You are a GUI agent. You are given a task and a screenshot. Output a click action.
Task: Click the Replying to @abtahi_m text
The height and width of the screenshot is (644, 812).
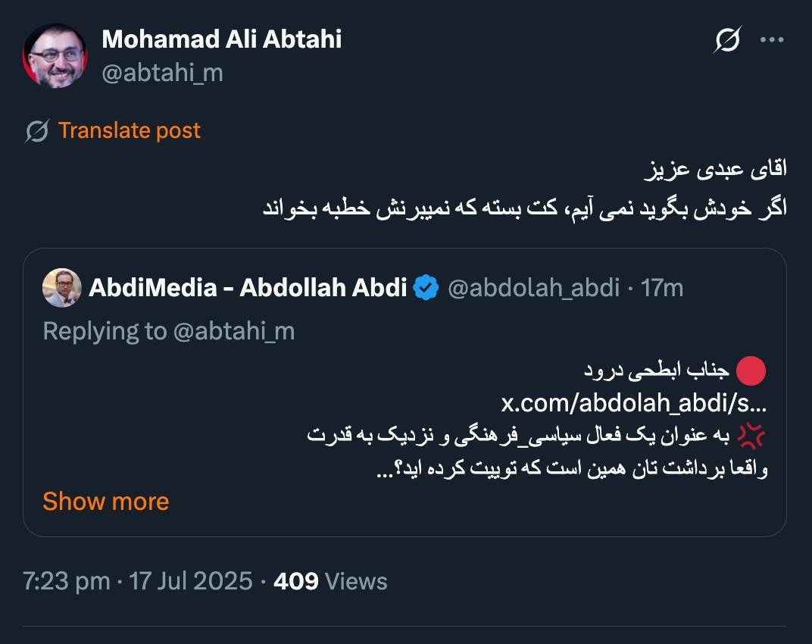(169, 330)
